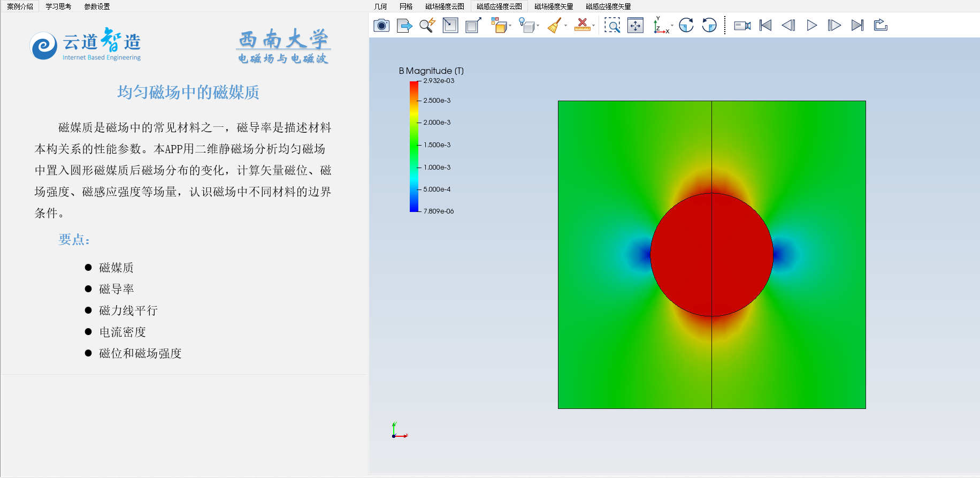Click the magnifier with lightning icon

pyautogui.click(x=427, y=25)
